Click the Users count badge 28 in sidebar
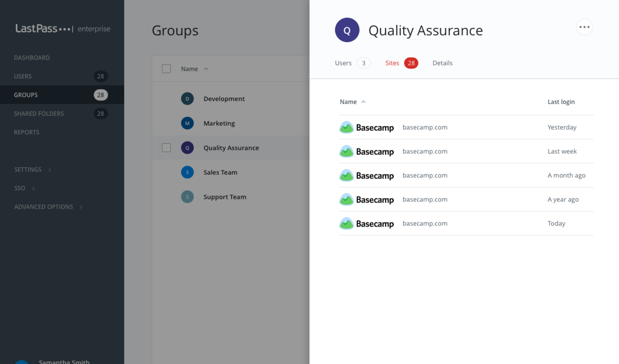This screenshot has width=619, height=364. point(101,76)
